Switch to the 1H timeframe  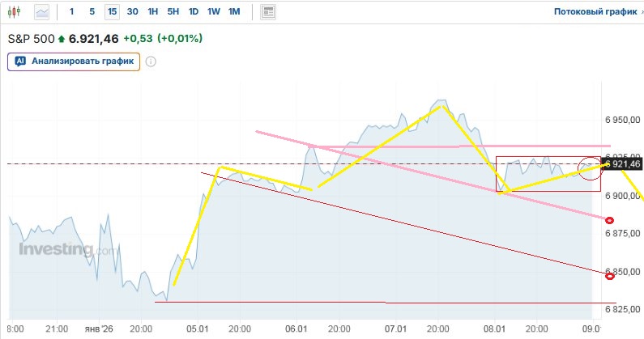[x=152, y=12]
